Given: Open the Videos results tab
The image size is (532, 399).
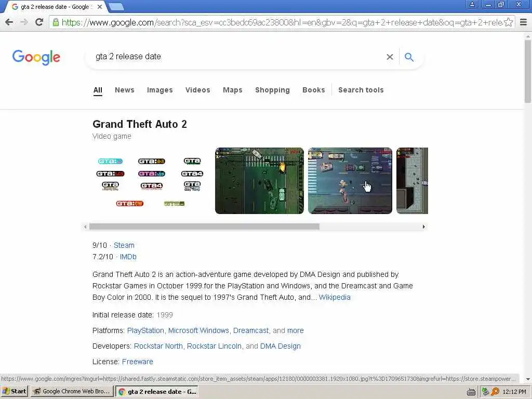Looking at the screenshot, I should (198, 90).
